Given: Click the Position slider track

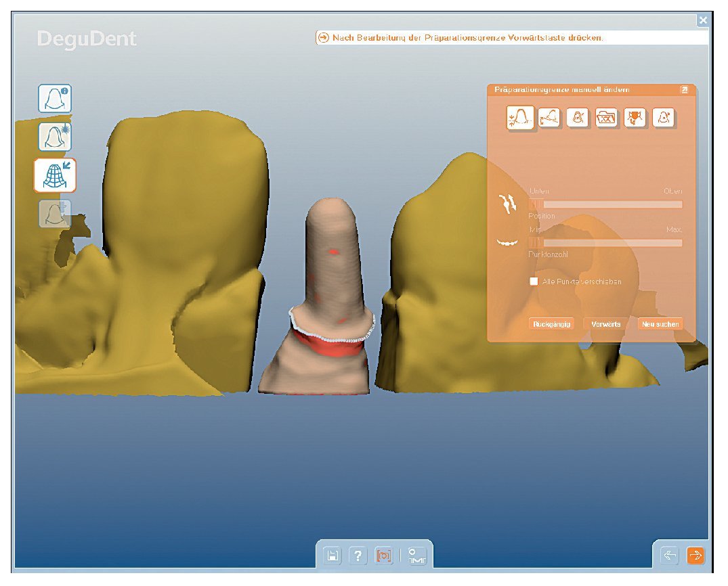Looking at the screenshot, I should pos(605,204).
